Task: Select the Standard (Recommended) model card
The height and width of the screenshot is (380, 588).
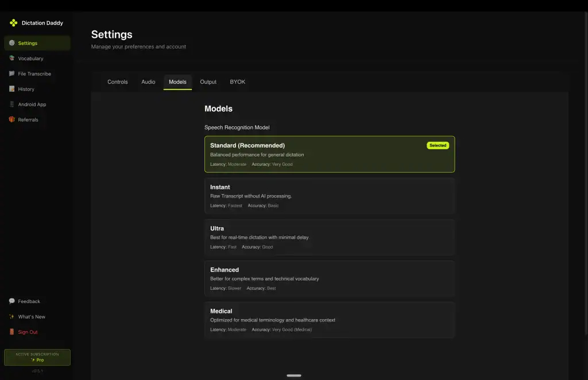Action: click(329, 154)
